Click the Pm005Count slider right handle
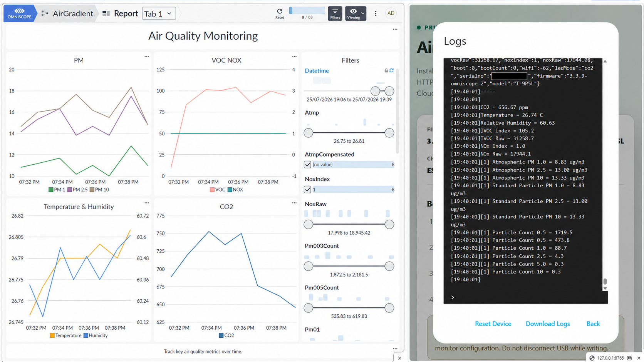 [x=389, y=308]
